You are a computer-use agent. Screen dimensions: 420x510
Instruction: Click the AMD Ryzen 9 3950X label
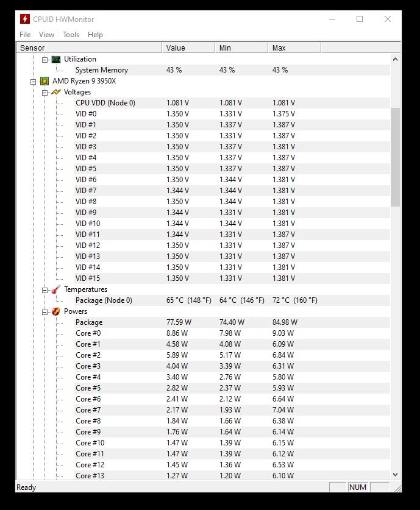click(x=84, y=81)
